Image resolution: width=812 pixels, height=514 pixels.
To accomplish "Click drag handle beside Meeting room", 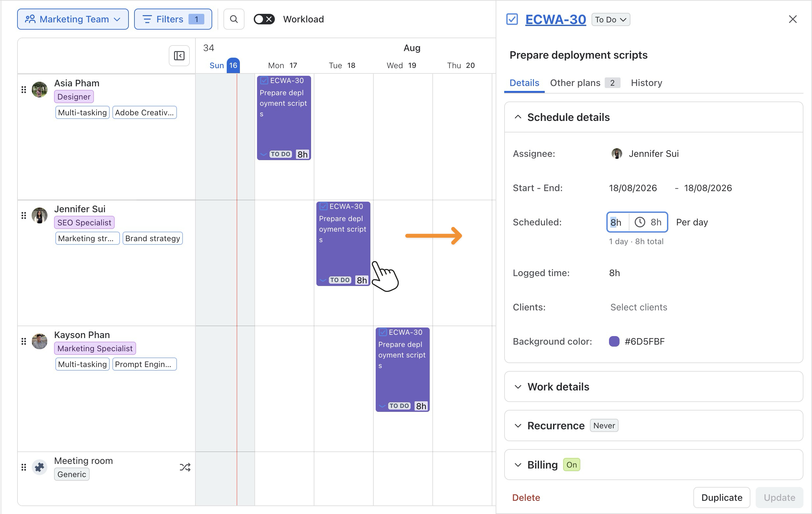I will pos(24,467).
